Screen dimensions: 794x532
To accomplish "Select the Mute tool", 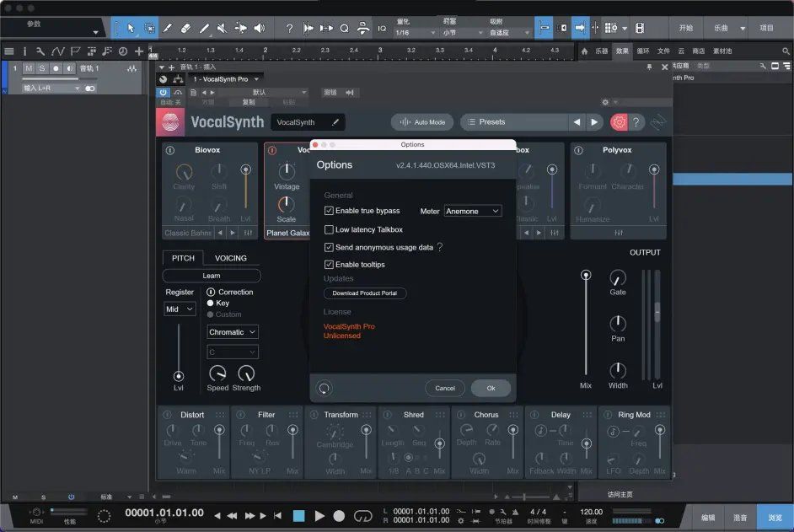I will pos(222,29).
